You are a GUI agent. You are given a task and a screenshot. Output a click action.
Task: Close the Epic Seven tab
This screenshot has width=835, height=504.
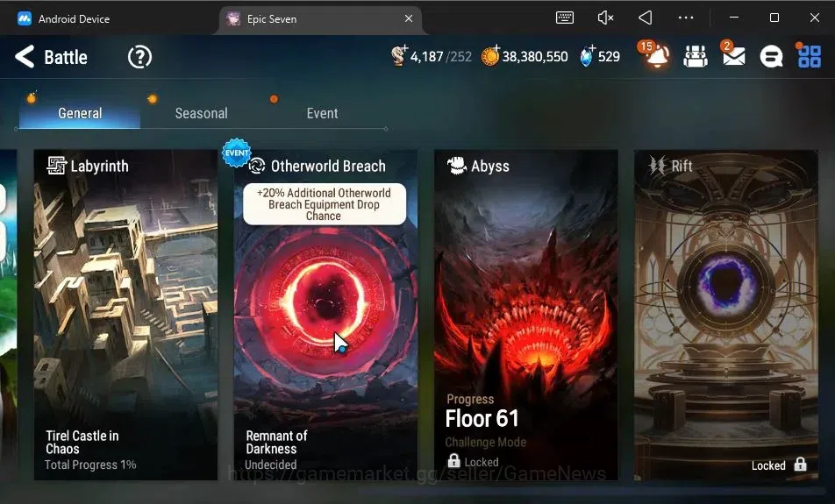click(409, 18)
